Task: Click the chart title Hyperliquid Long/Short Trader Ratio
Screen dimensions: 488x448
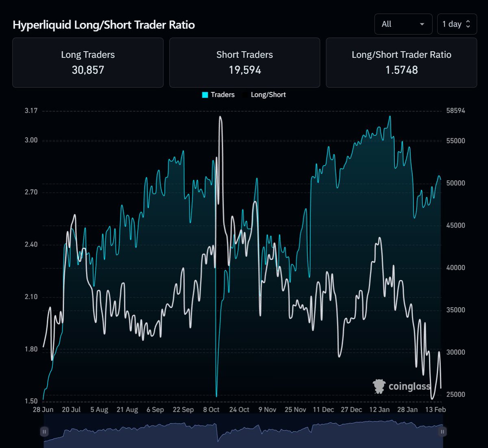Action: pos(104,25)
